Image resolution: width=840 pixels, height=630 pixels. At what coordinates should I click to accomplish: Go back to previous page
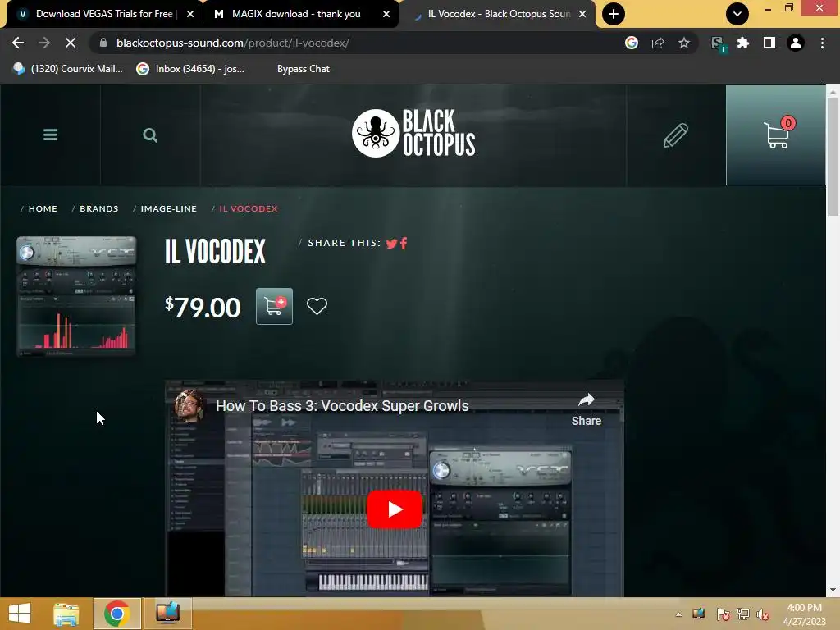tap(18, 43)
